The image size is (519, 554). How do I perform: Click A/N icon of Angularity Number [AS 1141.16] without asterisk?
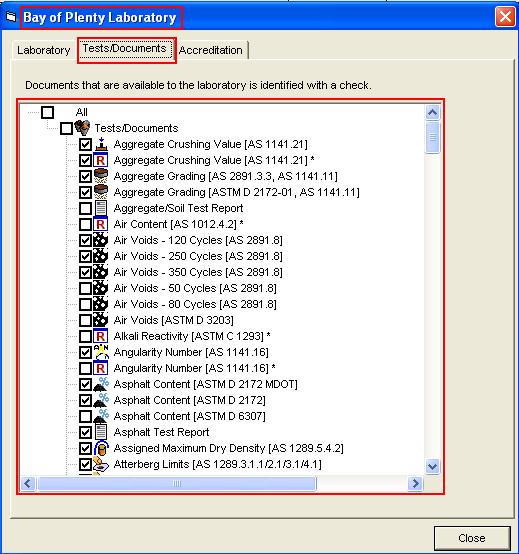[101, 352]
